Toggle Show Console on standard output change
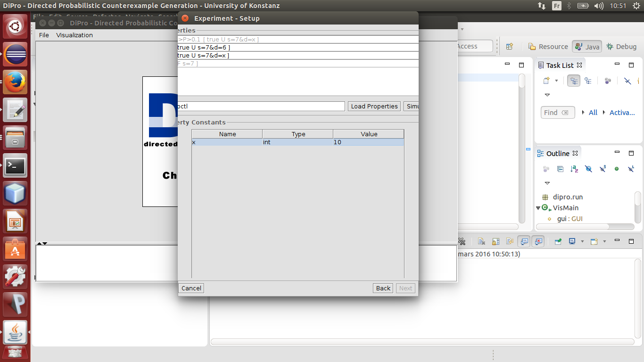 pyautogui.click(x=524, y=241)
